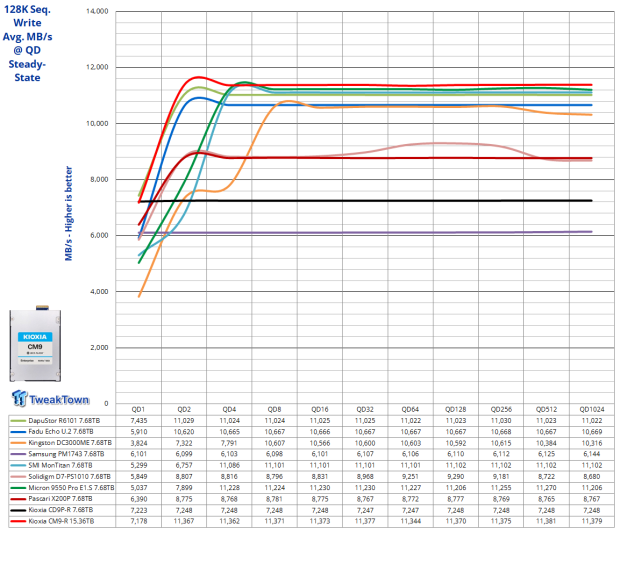Click the 6,000 y-axis tick label
This screenshot has width=620, height=568.
pos(99,235)
